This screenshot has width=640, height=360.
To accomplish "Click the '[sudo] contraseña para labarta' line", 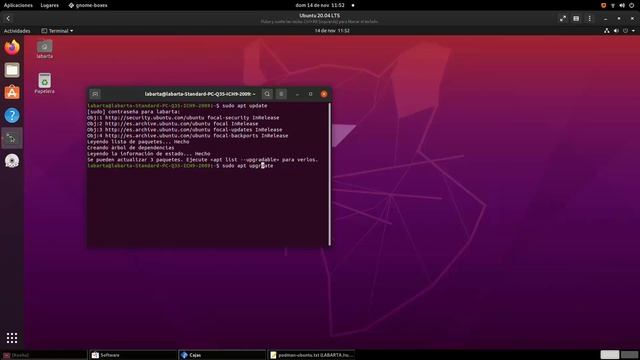I will tap(133, 112).
